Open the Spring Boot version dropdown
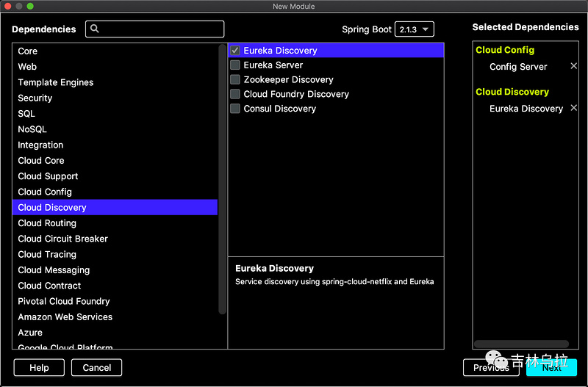The height and width of the screenshot is (387, 588). coord(414,29)
